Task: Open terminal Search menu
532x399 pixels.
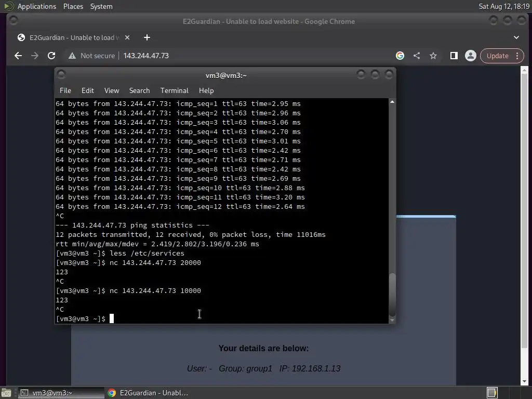Action: (139, 90)
